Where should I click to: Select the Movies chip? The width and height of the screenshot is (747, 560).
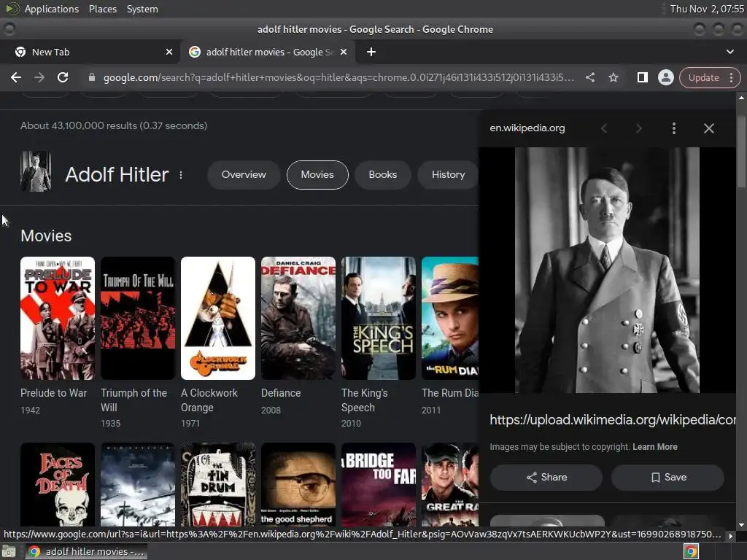point(317,175)
